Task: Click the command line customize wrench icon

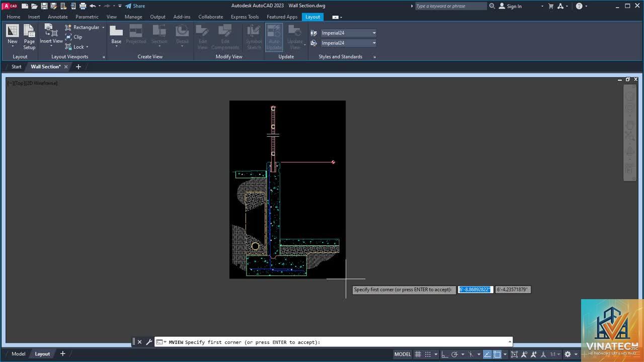Action: point(149,342)
